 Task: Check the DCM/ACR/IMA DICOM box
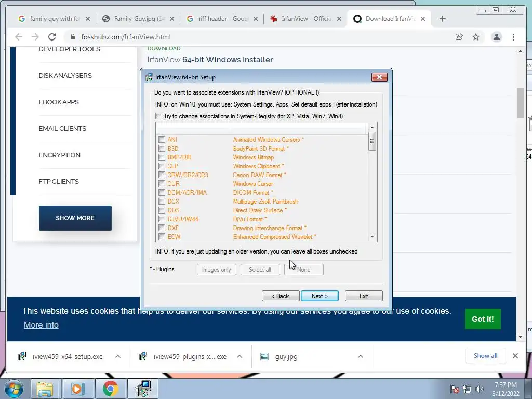pyautogui.click(x=162, y=192)
